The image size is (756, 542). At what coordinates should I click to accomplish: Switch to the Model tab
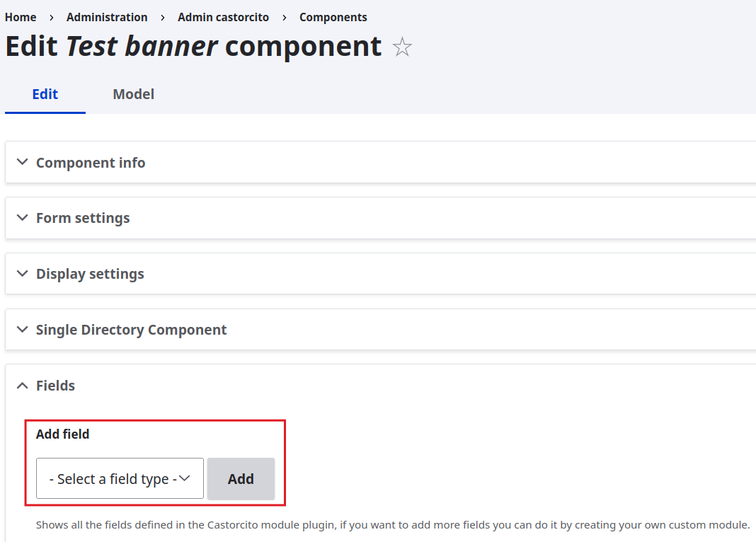tap(133, 94)
